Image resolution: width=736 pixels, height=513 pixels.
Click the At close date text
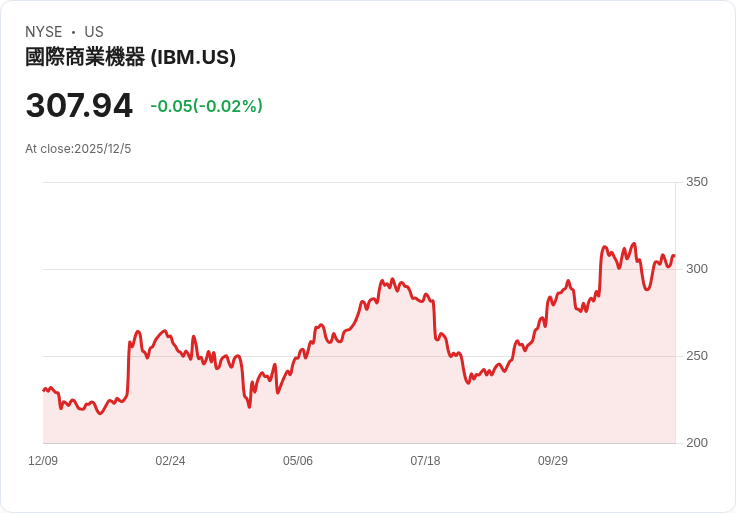pos(78,149)
